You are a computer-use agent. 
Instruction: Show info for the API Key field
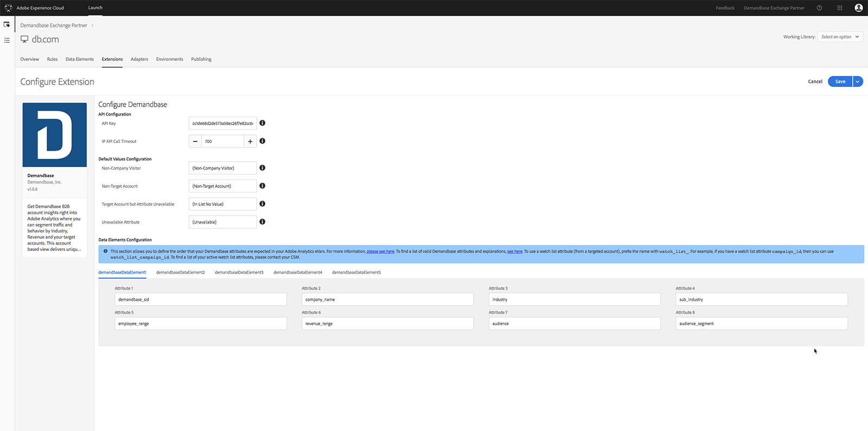pyautogui.click(x=262, y=123)
